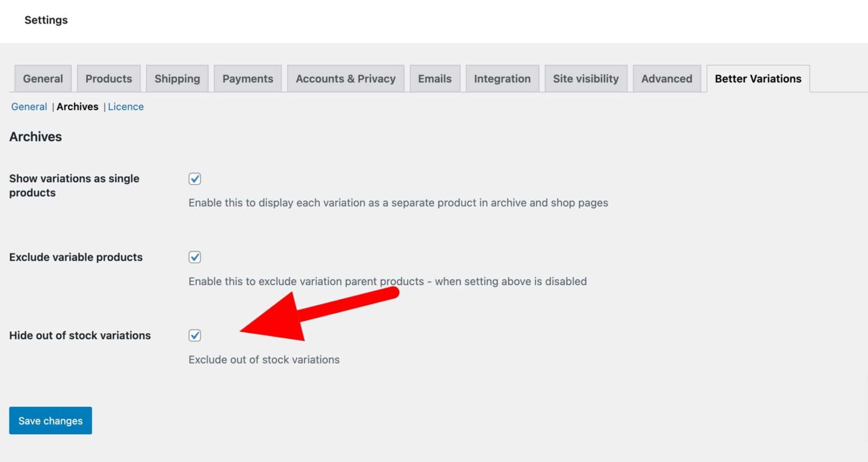
Task: Click the 'Exclude out of stock variations' description
Action: [x=264, y=360]
